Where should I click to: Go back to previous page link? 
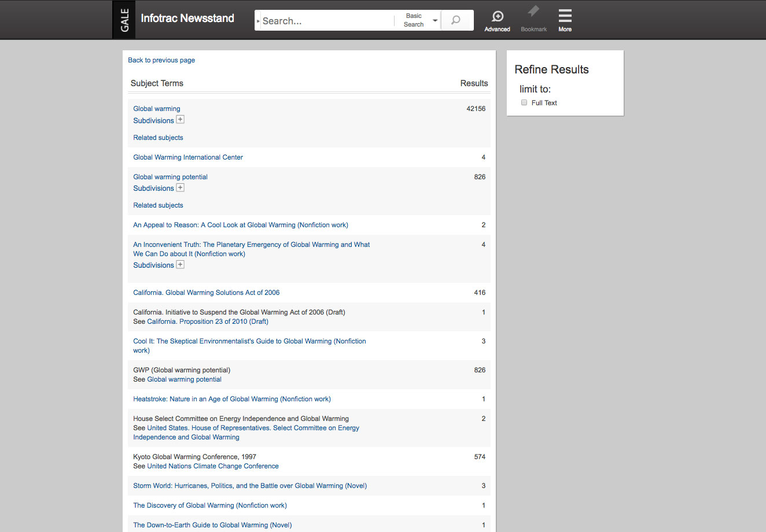[161, 60]
